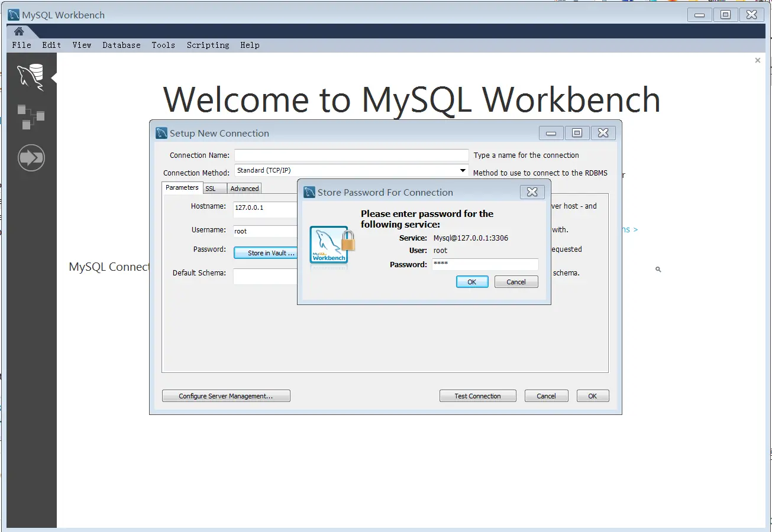
Task: Click Configure Server Management button
Action: tap(226, 396)
